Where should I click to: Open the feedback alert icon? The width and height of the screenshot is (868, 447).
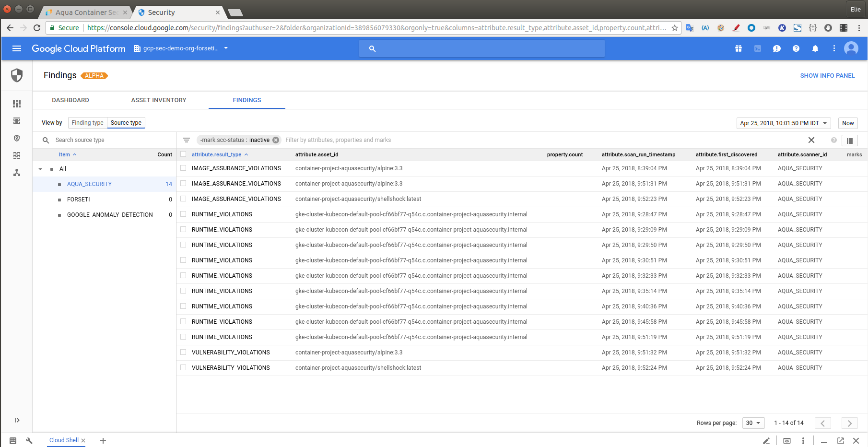(x=777, y=48)
